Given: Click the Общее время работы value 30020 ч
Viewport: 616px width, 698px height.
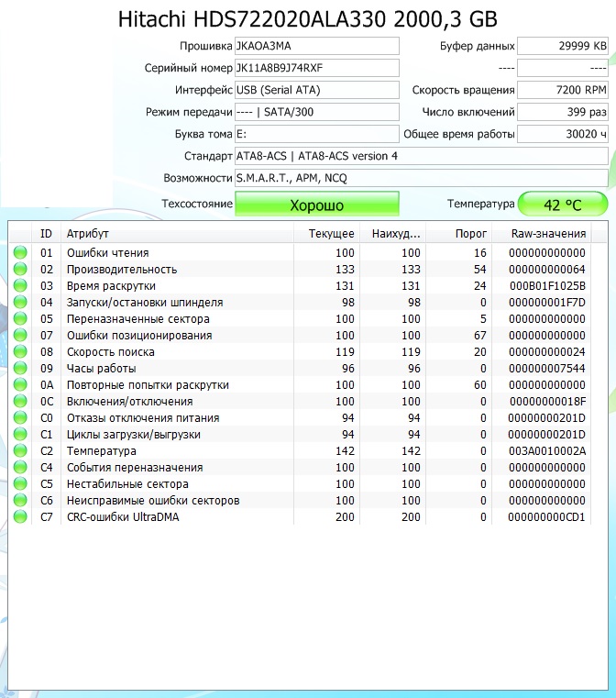Looking at the screenshot, I should point(563,134).
